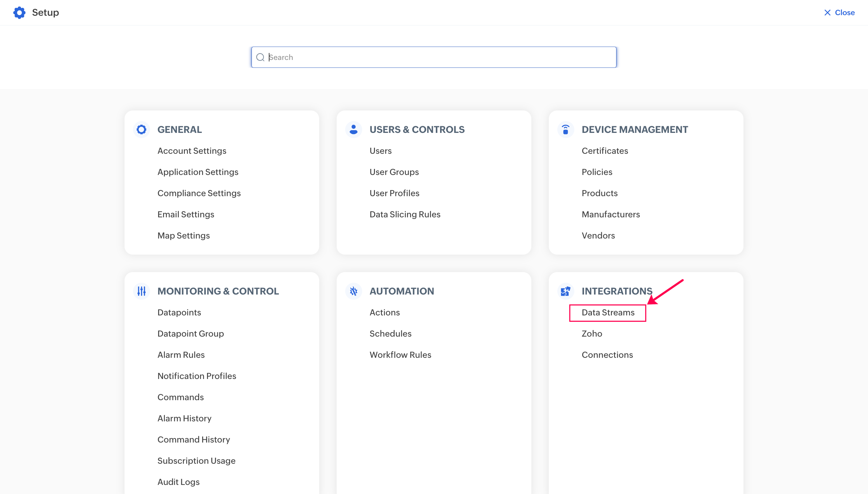Go to User Profiles
Viewport: 868px width, 494px height.
[x=394, y=193]
